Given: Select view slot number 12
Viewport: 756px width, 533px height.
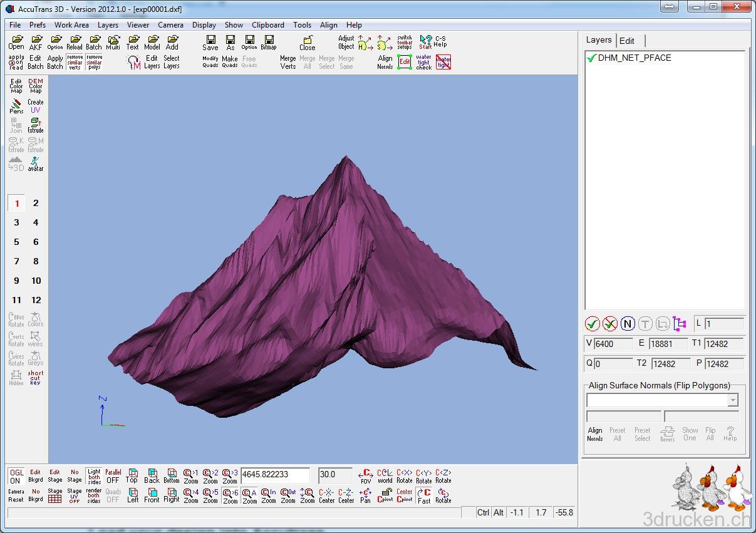Looking at the screenshot, I should click(36, 300).
